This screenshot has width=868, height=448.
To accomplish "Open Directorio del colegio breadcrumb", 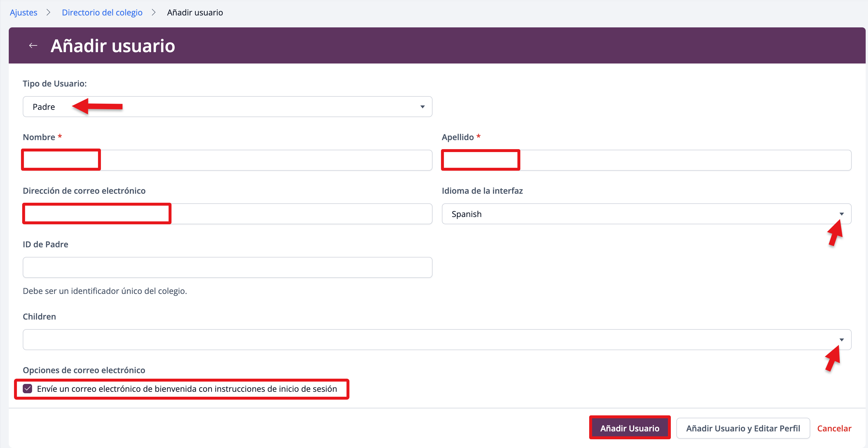I will coord(102,13).
